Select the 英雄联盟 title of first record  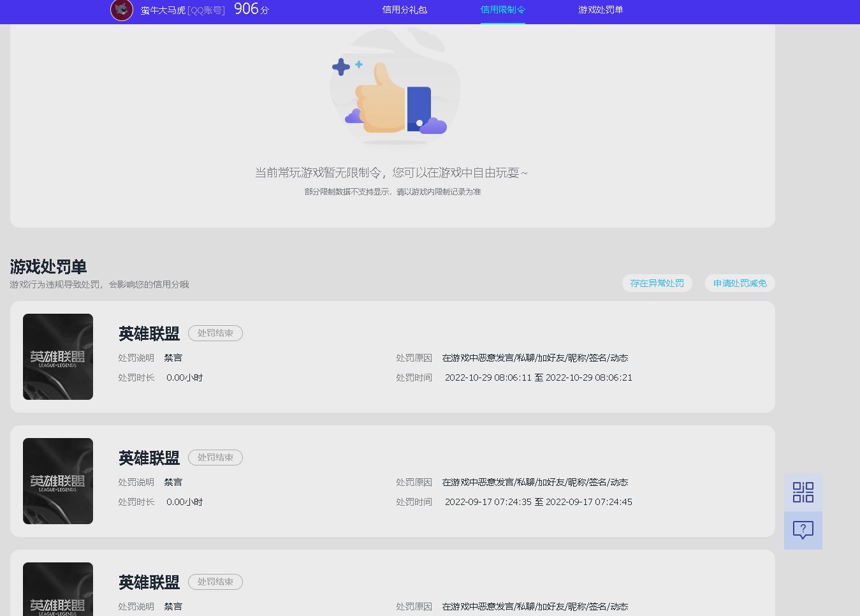coord(149,334)
